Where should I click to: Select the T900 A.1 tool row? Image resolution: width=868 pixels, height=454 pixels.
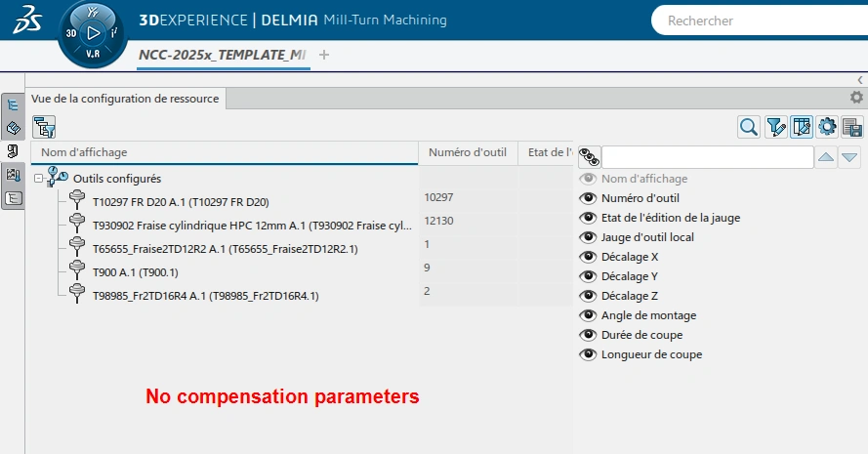pos(135,272)
